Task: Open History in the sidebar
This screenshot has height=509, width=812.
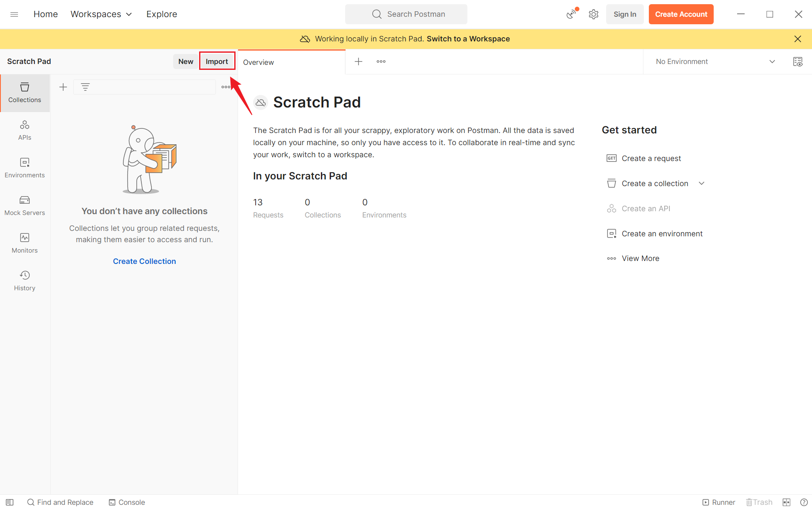Action: [x=25, y=281]
